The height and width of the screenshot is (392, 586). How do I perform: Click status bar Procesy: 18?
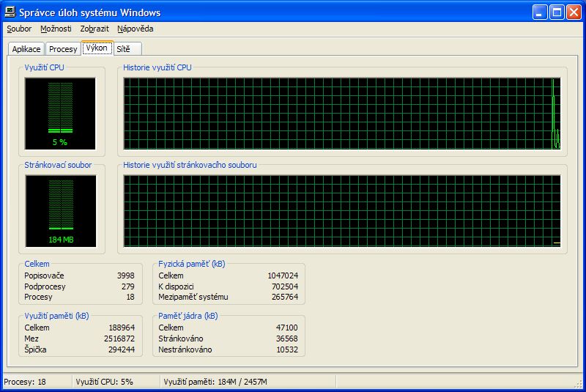click(x=25, y=382)
